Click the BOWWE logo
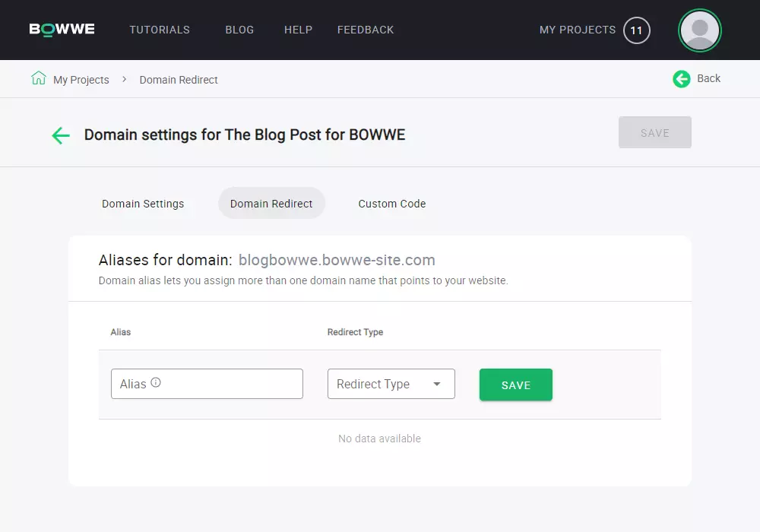 pos(62,30)
